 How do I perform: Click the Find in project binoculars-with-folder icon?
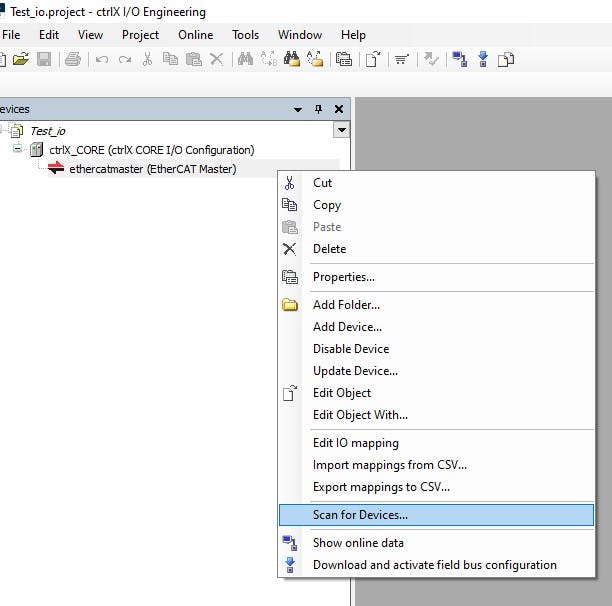pos(292,59)
